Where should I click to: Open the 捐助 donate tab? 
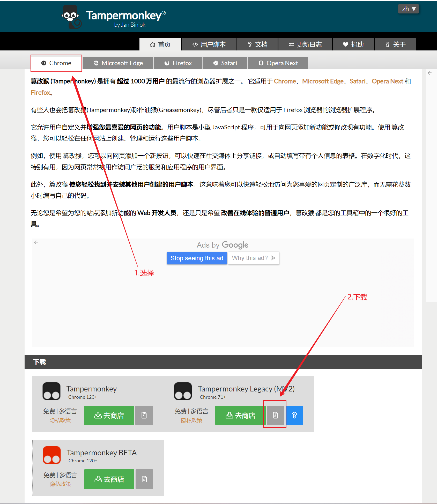[x=353, y=45]
